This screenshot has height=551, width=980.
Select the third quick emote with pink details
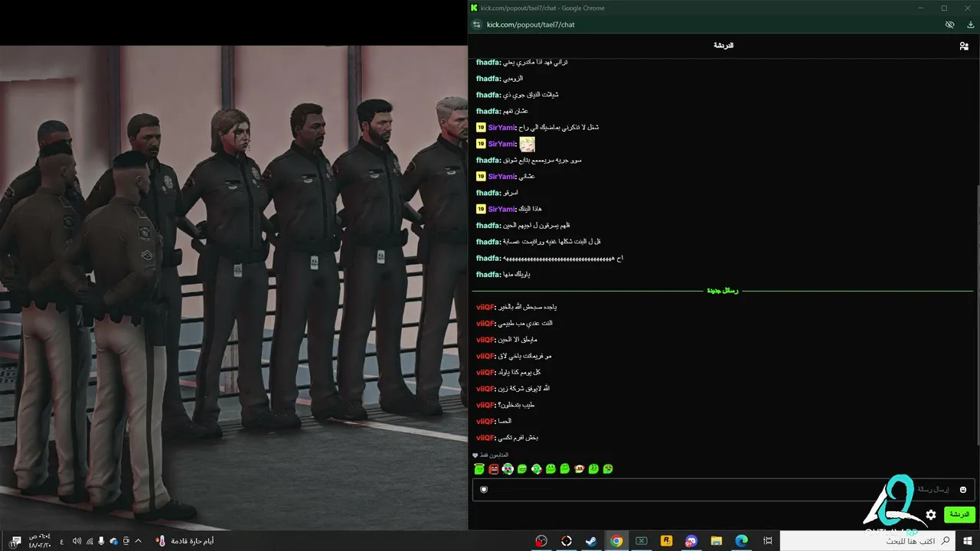(508, 469)
